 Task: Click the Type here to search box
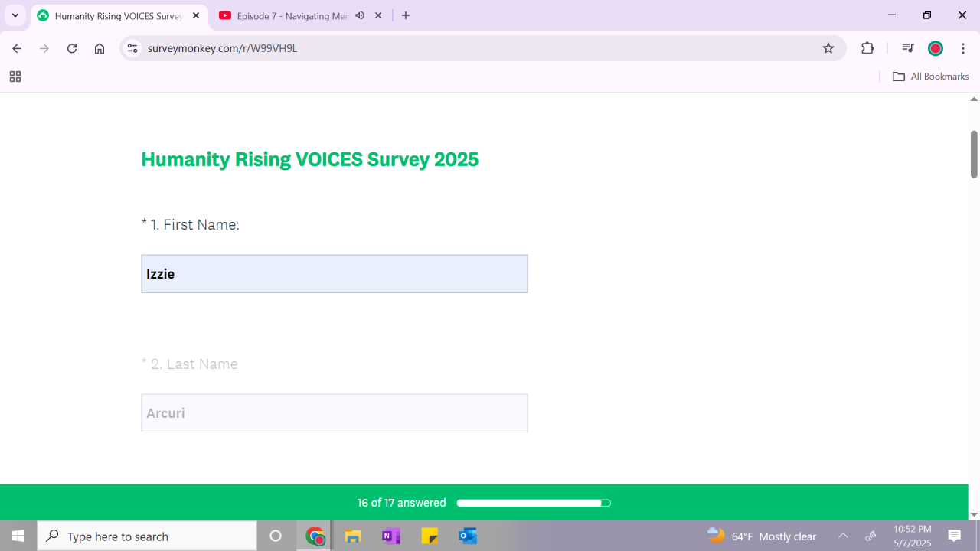(x=147, y=536)
